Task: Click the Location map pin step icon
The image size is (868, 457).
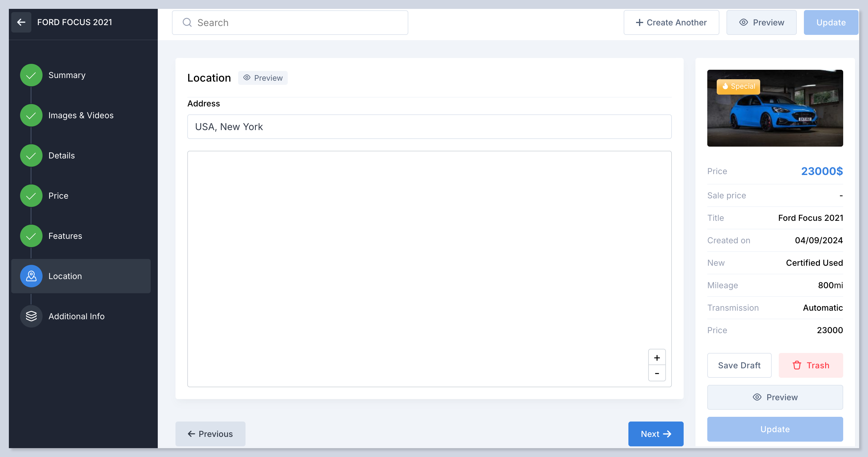Action: (x=31, y=276)
